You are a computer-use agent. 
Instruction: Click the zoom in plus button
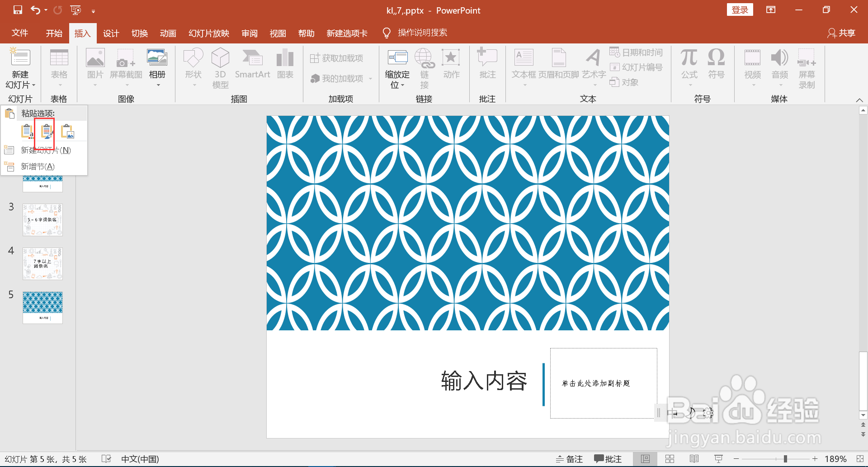tap(815, 459)
